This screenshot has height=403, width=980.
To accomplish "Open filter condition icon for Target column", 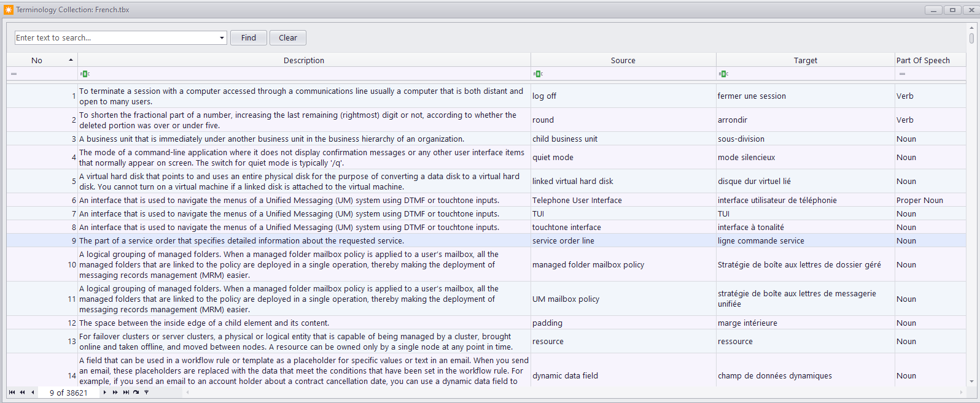I will 723,74.
